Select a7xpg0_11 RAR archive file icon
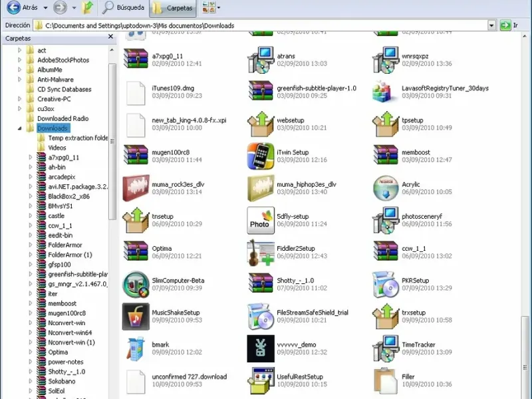Screen dimensions: 532x399 tap(136, 59)
